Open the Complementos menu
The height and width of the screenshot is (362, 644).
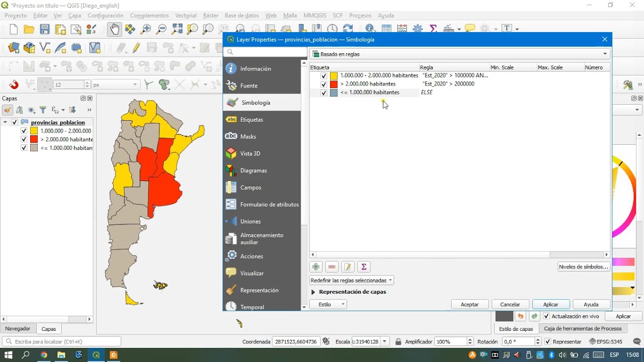149,16
